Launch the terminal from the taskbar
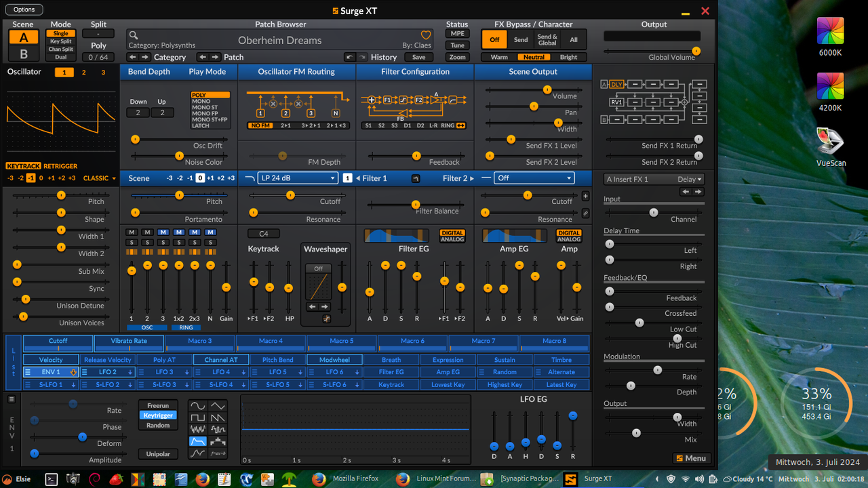Viewport: 868px width, 488px height. (51, 479)
